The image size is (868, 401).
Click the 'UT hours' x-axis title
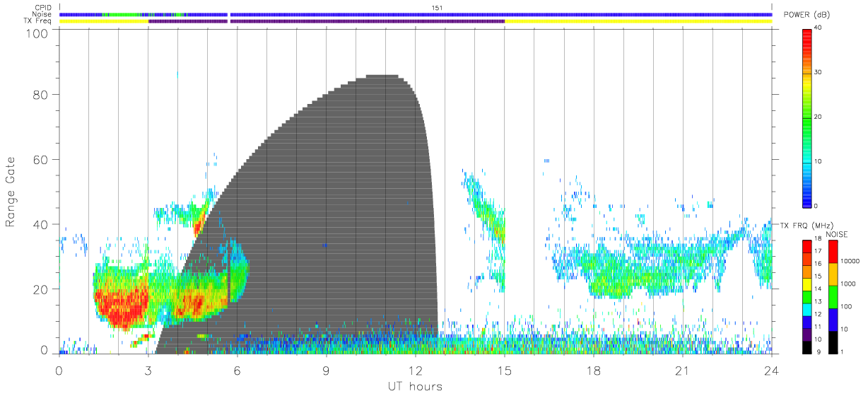tap(414, 386)
